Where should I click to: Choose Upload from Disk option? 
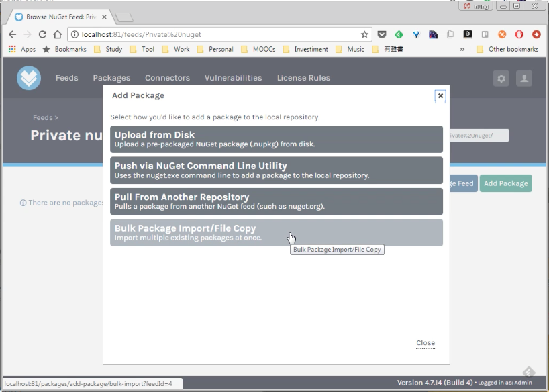coord(277,139)
